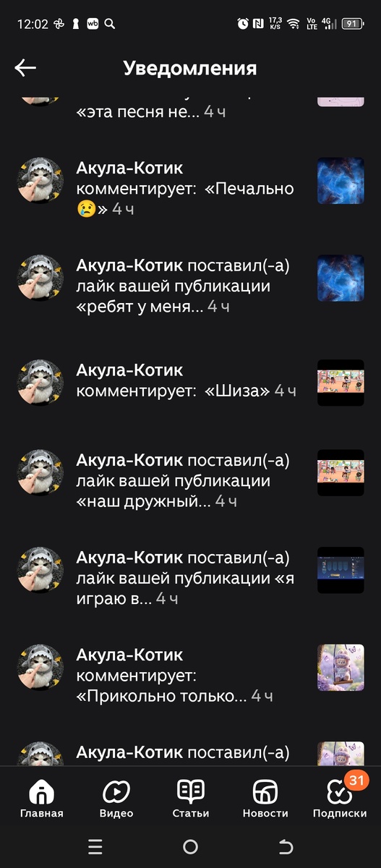This screenshot has height=868, width=381.
Task: Tap Android home circle button
Action: tap(190, 847)
